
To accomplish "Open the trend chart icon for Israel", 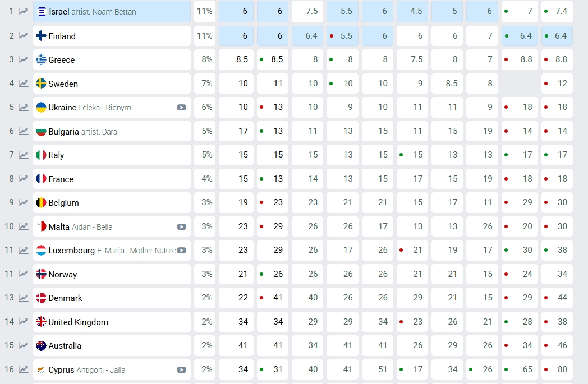I will click(x=24, y=12).
